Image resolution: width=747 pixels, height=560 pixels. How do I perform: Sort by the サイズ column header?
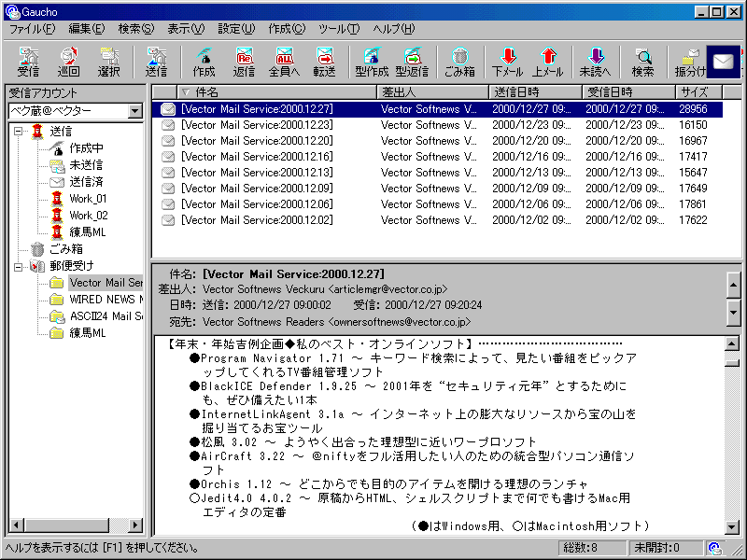[698, 91]
